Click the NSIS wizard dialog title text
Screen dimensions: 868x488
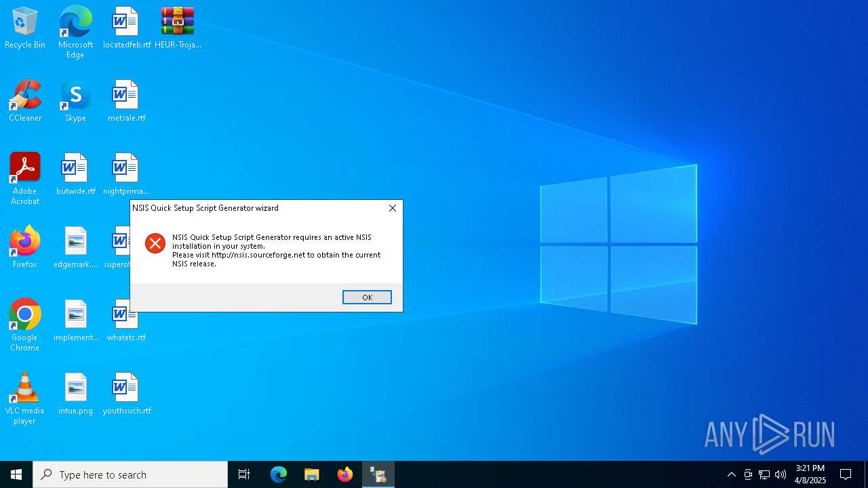[205, 208]
